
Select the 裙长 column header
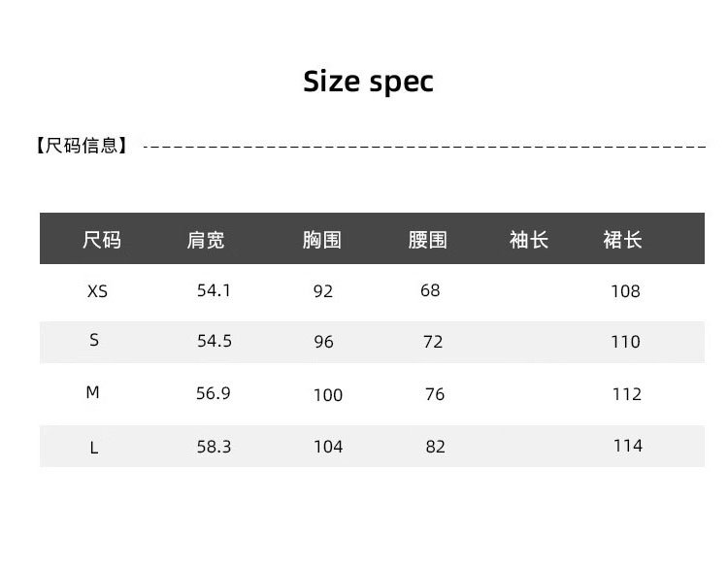click(622, 240)
